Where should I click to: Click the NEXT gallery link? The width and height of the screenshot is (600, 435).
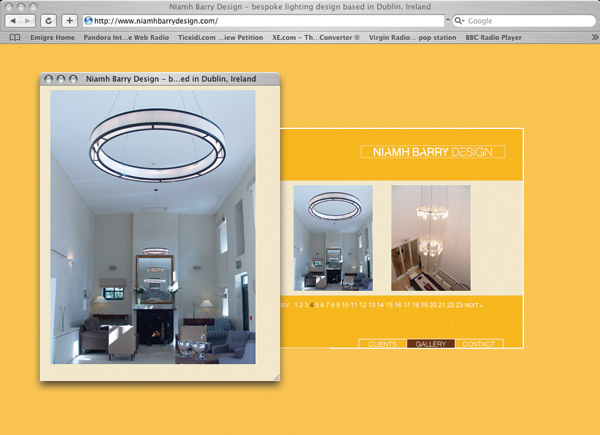pyautogui.click(x=473, y=305)
